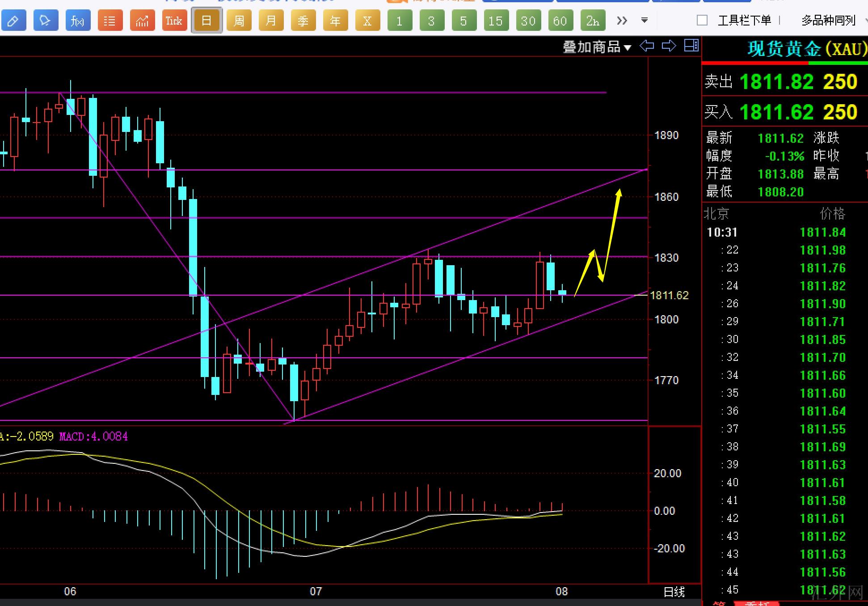The height and width of the screenshot is (606, 868).
Task: Open the trend chart icon
Action: click(x=142, y=21)
